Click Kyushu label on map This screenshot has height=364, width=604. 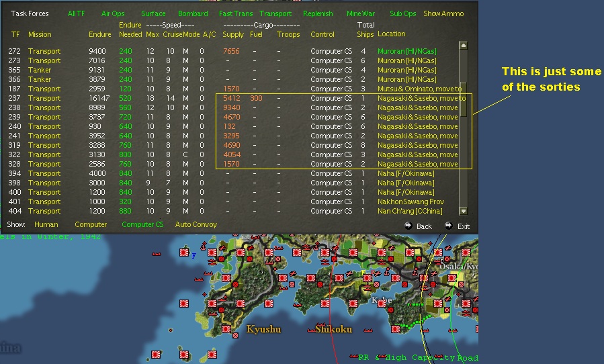coord(263,329)
